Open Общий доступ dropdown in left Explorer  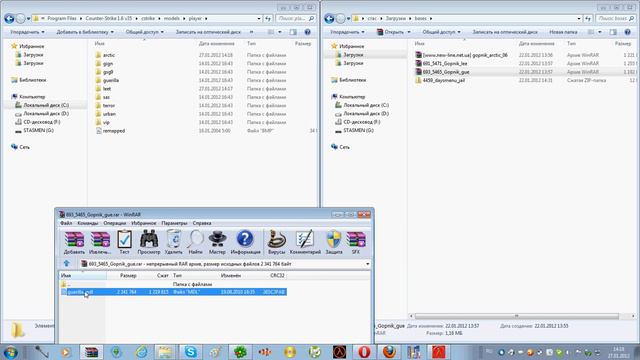coord(144,32)
